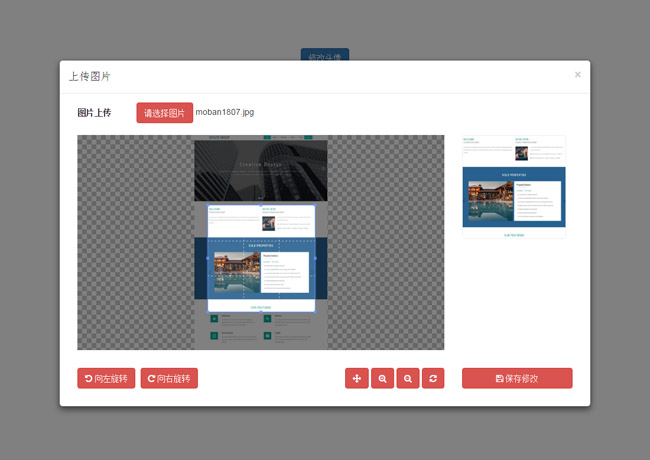The width and height of the screenshot is (650, 460).
Task: Save changes with 保存修改 button
Action: point(517,378)
